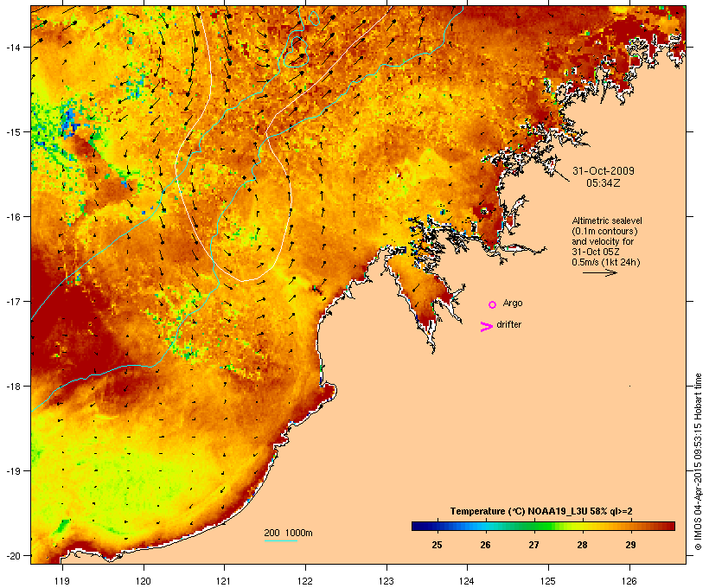This screenshot has height=588, width=709.
Task: Click the longitude label 119
Action: click(62, 581)
